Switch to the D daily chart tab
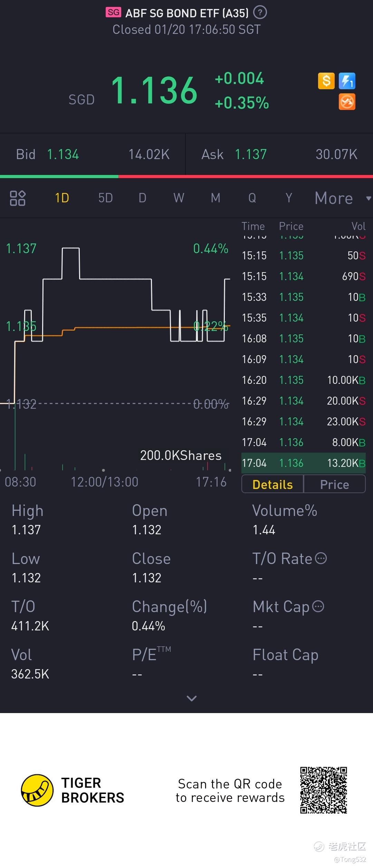The height and width of the screenshot is (868, 373). tap(142, 198)
